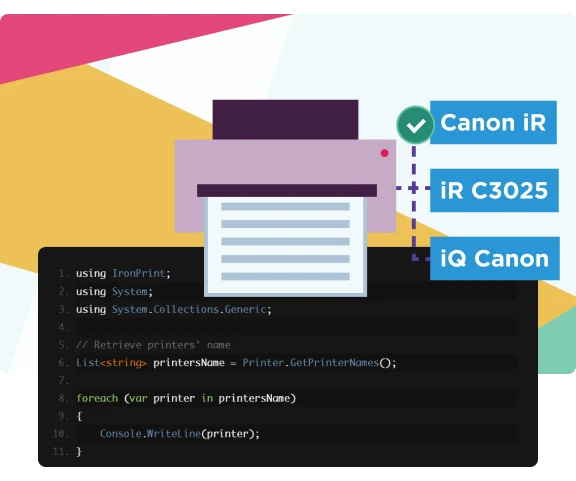
Task: Click the printed paper sheet illustration
Action: [285, 246]
